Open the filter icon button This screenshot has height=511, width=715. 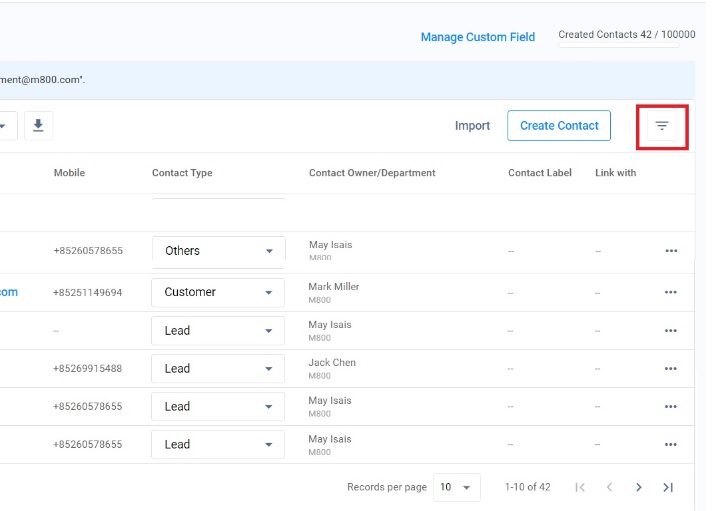point(661,126)
